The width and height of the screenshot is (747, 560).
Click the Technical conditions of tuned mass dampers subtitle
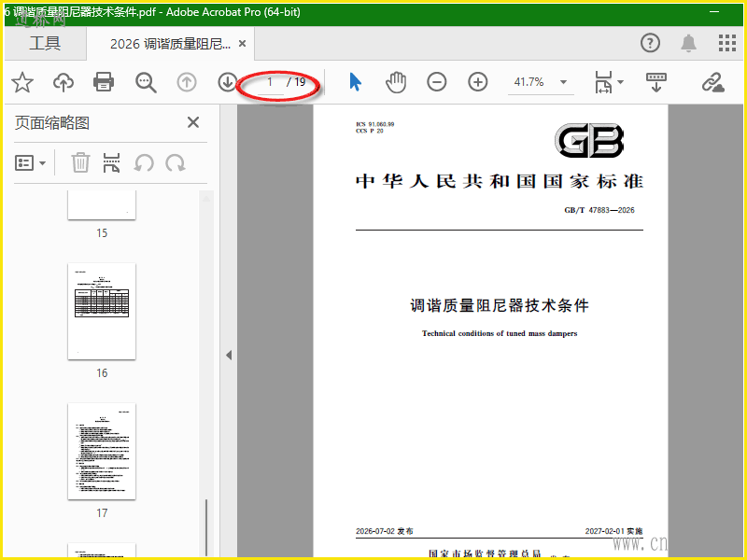(x=500, y=333)
